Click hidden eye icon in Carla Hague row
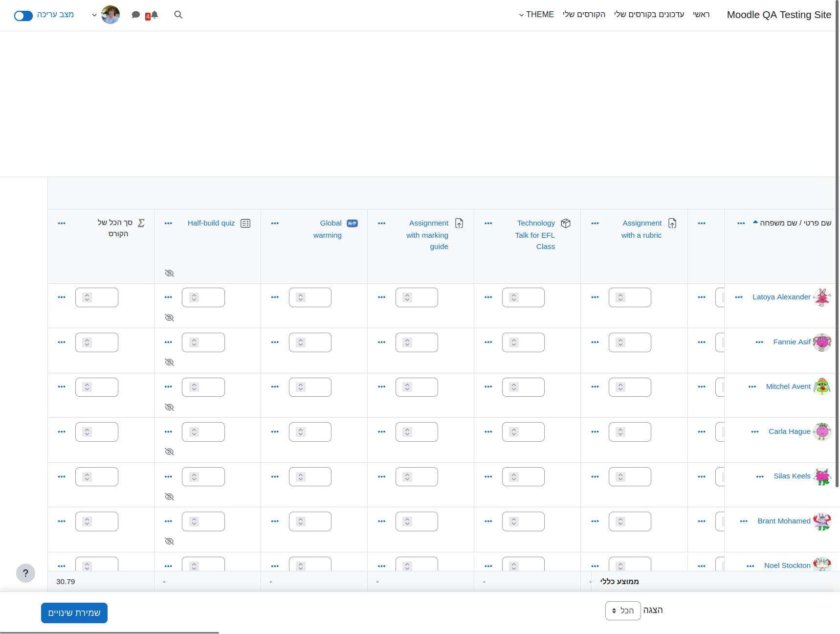The width and height of the screenshot is (840, 634). [170, 452]
